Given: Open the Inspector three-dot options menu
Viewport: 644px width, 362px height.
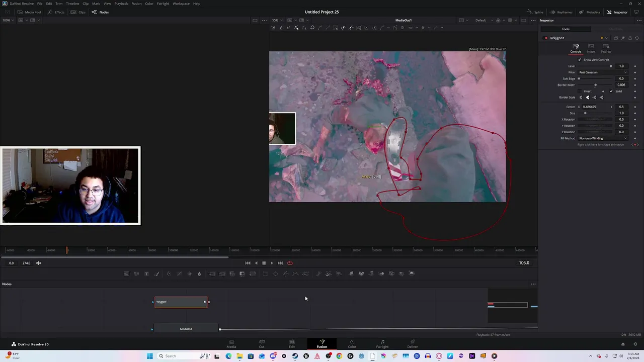Looking at the screenshot, I should (639, 20).
